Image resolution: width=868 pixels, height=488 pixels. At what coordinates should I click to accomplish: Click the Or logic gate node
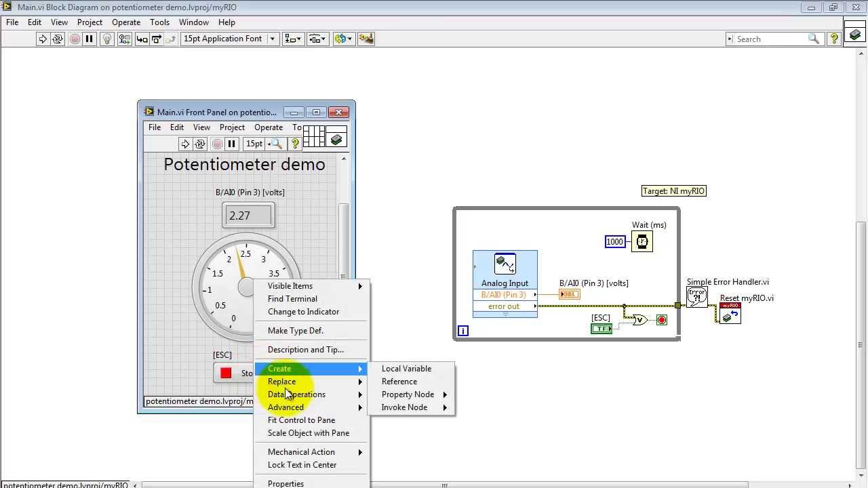click(639, 320)
